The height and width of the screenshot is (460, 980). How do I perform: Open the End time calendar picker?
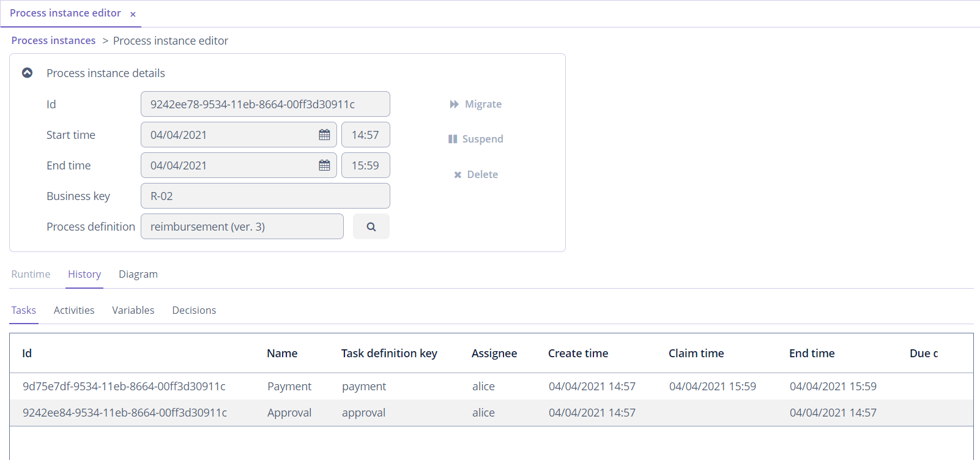pos(324,165)
